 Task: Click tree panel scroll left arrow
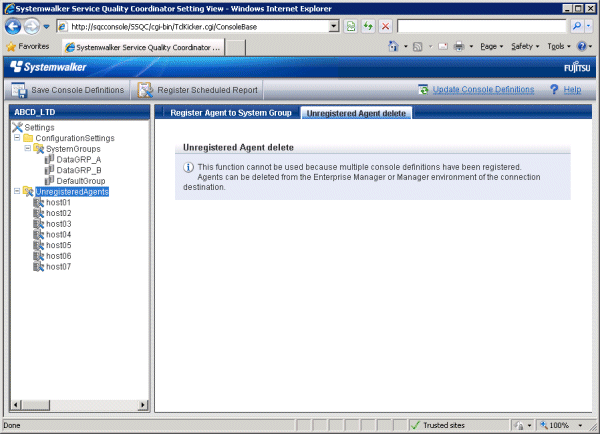pyautogui.click(x=16, y=405)
